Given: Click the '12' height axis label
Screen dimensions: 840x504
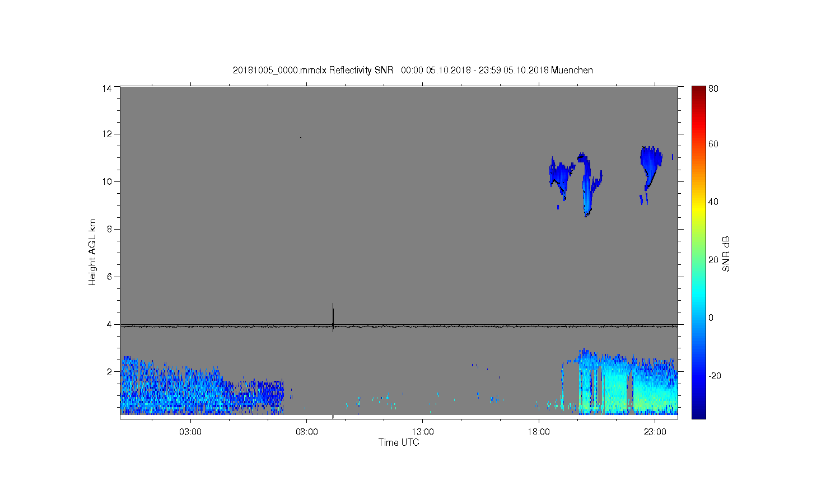Looking at the screenshot, I should coord(108,134).
